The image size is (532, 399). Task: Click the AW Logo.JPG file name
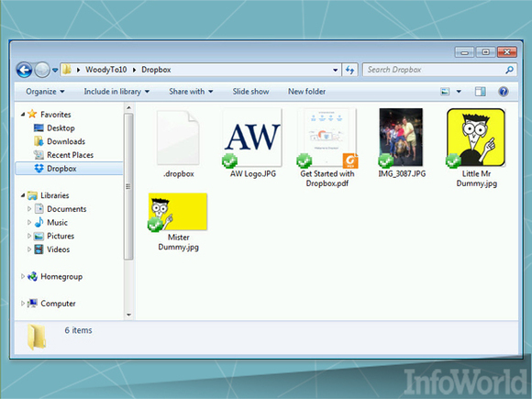pos(253,174)
